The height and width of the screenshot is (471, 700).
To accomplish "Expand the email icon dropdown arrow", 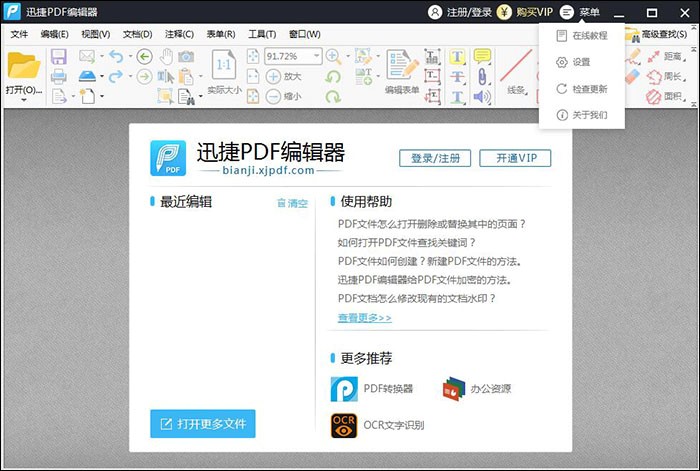I will click(102, 56).
